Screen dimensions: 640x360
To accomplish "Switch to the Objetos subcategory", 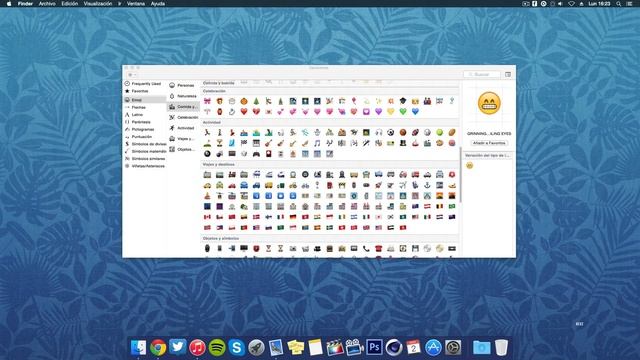I will coord(183,149).
